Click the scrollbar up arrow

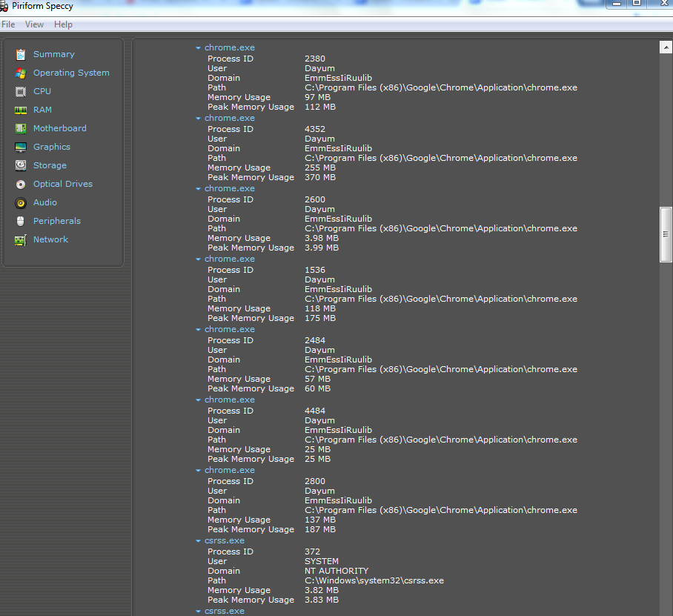point(666,47)
